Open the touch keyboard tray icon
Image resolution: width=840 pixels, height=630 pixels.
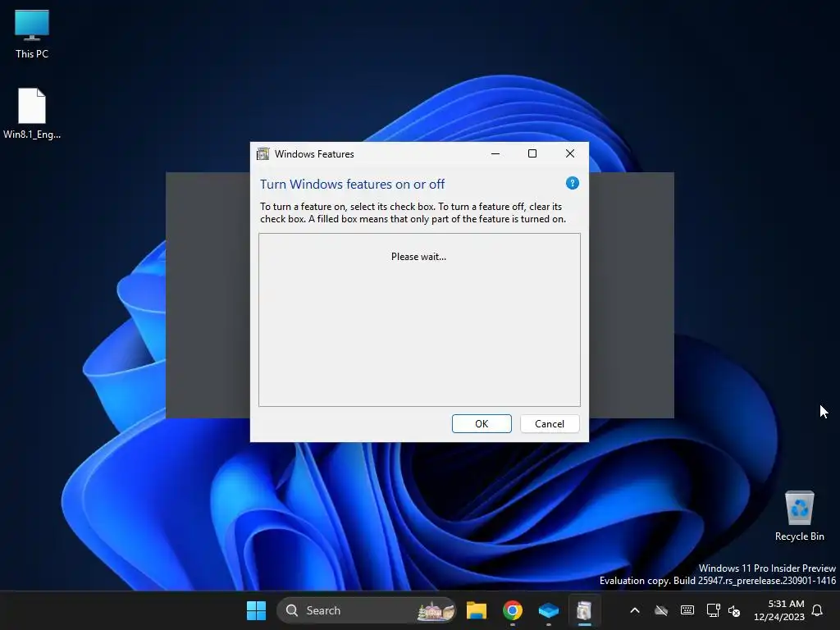(x=687, y=610)
